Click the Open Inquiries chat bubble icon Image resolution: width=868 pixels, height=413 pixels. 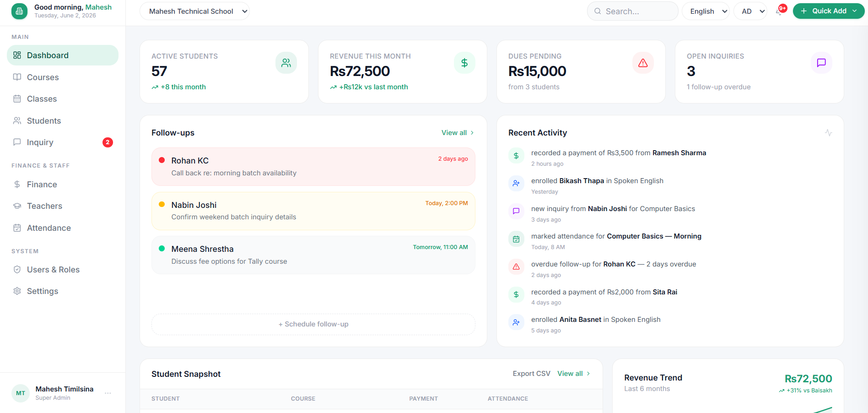pos(821,63)
